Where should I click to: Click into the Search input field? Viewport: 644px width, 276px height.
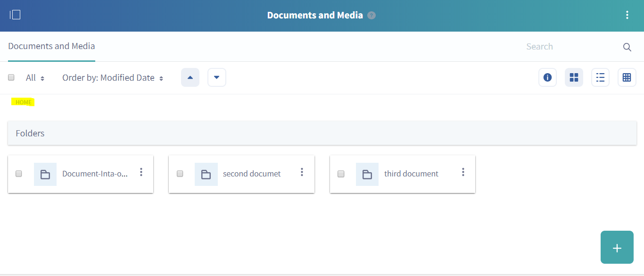pos(568,47)
